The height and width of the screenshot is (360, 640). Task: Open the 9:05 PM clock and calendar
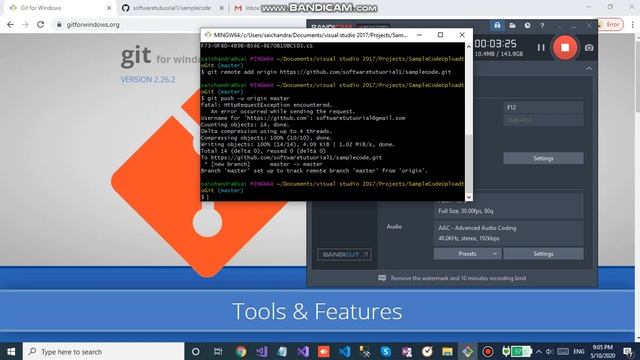point(602,351)
